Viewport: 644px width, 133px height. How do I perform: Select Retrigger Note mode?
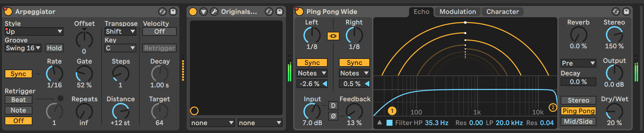tap(19, 110)
